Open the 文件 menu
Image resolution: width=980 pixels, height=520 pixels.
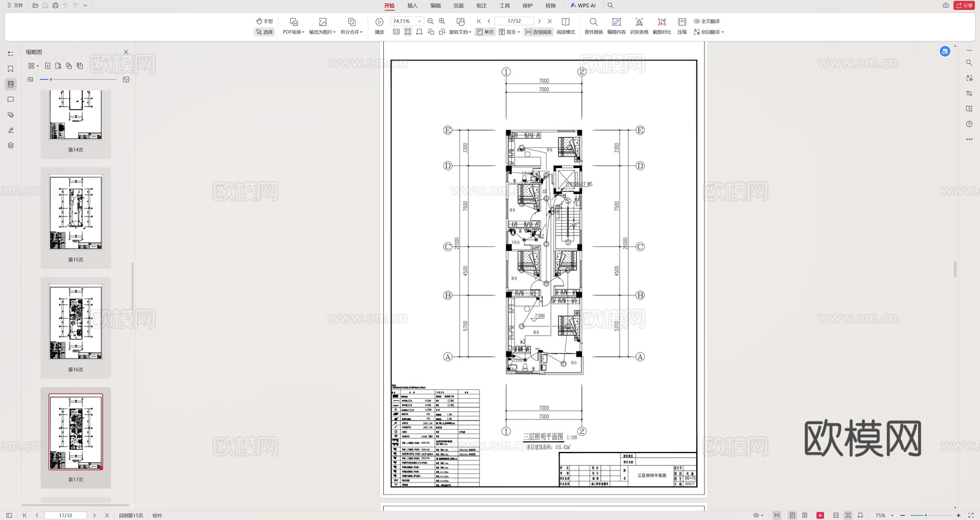[x=15, y=5]
